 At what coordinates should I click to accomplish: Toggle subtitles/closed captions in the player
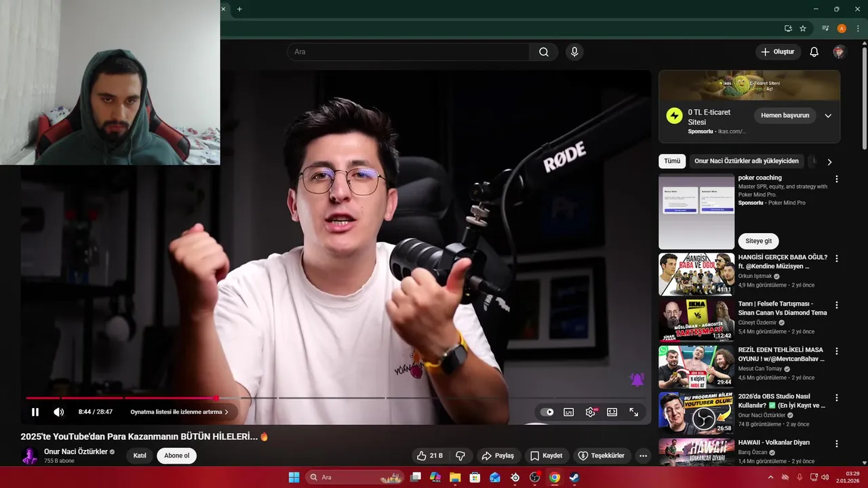pos(569,412)
